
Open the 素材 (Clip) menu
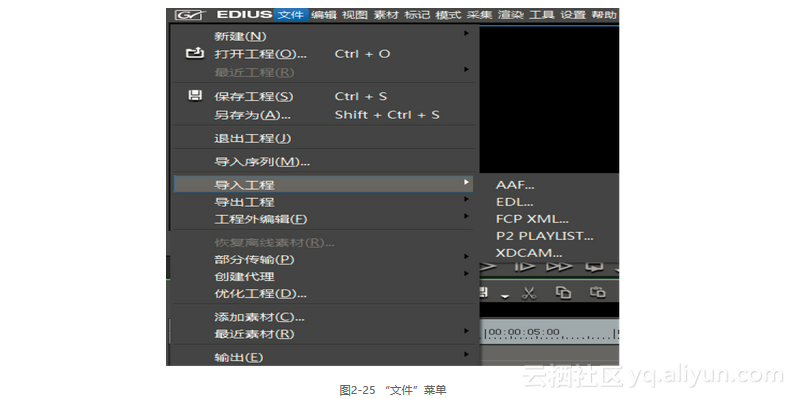pyautogui.click(x=386, y=15)
